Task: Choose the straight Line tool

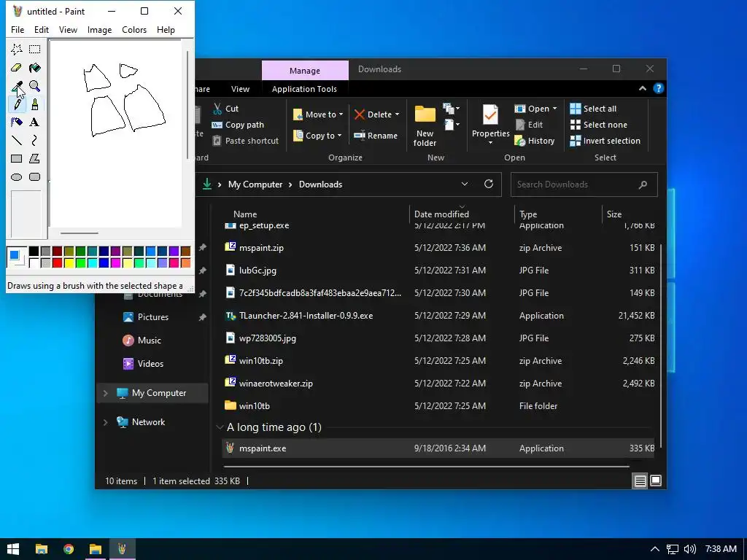Action: [x=17, y=140]
